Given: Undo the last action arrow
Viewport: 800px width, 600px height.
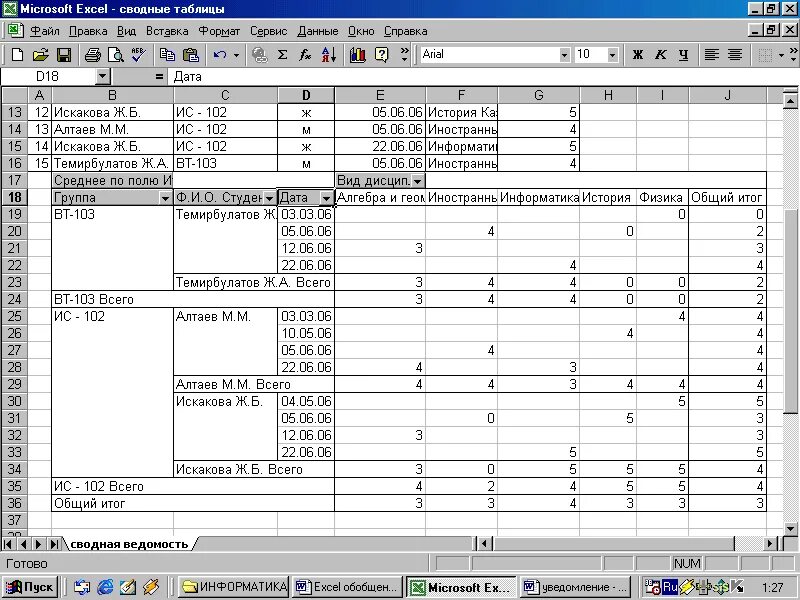Looking at the screenshot, I should [220, 55].
